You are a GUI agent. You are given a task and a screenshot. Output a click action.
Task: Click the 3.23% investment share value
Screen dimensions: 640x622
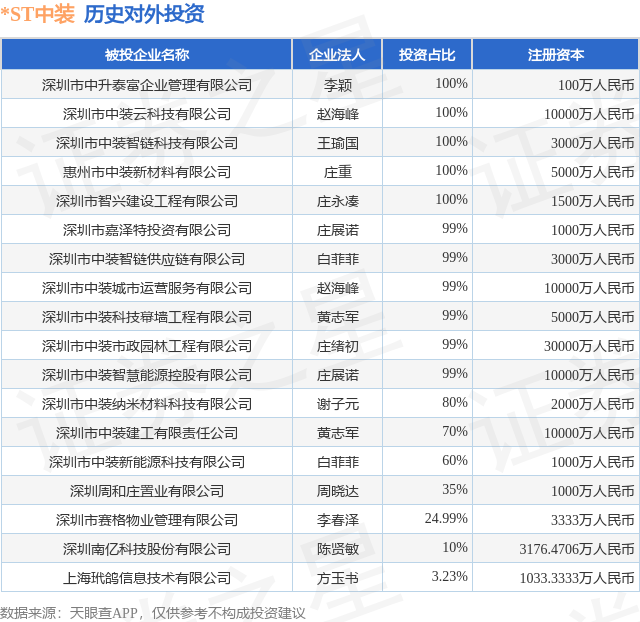tap(450, 576)
